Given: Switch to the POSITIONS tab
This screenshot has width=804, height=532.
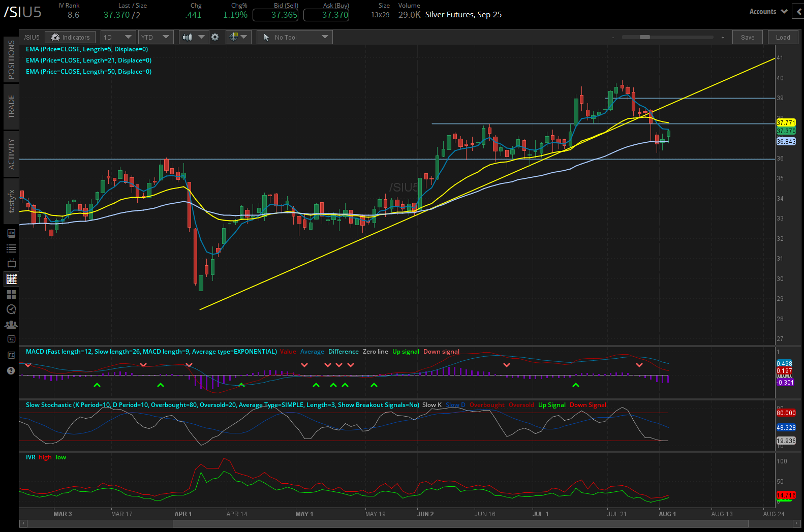Looking at the screenshot, I should pyautogui.click(x=11, y=59).
